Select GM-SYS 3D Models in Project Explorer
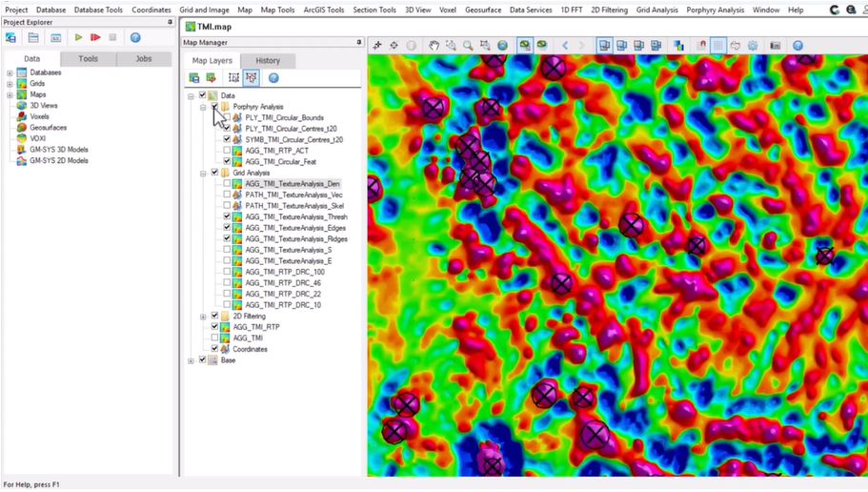Viewport: 868px width, 492px height. pos(59,150)
